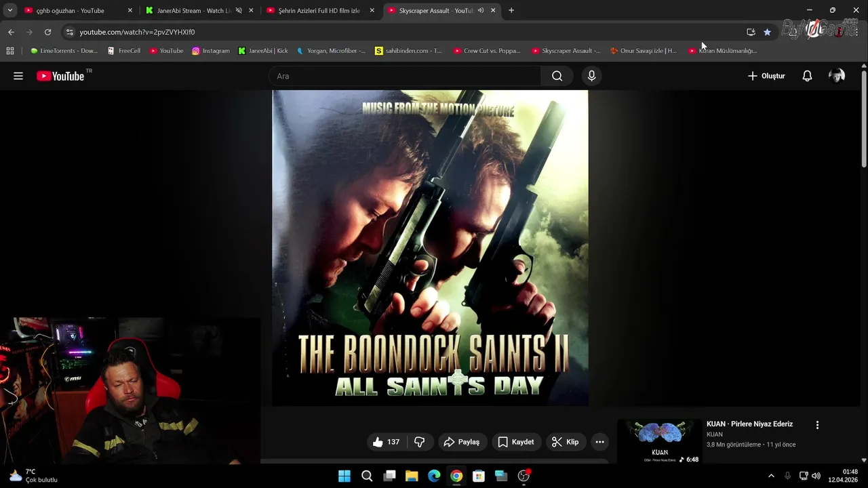This screenshot has height=488, width=868.
Task: Open Skyscraper Assault bookmark
Action: (566, 51)
